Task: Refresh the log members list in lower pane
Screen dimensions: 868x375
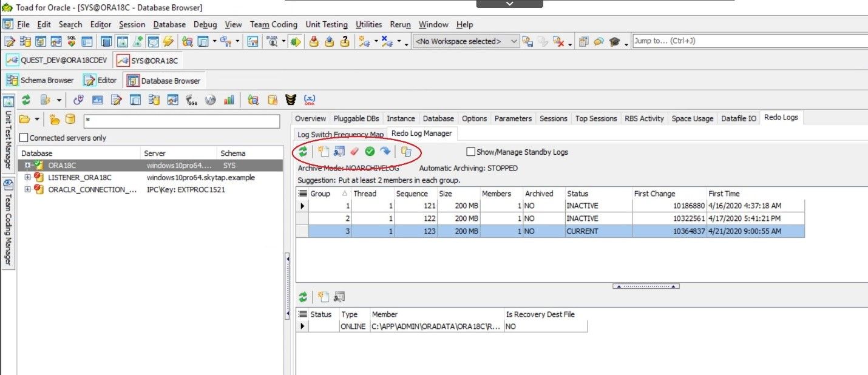Action: point(303,297)
